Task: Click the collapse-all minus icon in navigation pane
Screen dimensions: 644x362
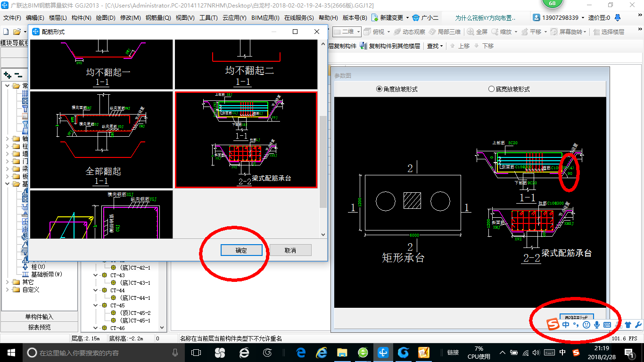Action: pos(18,75)
